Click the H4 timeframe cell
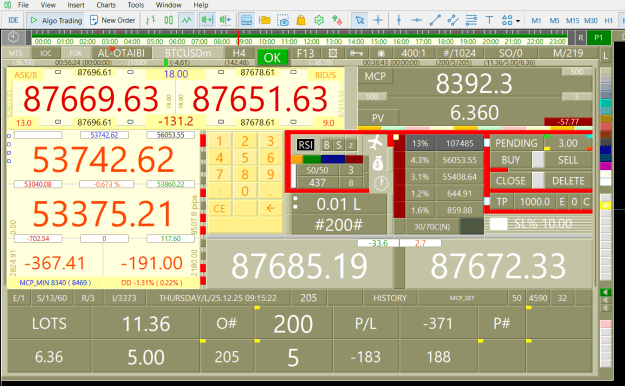Screen dimensions: 625x386 (x=239, y=53)
